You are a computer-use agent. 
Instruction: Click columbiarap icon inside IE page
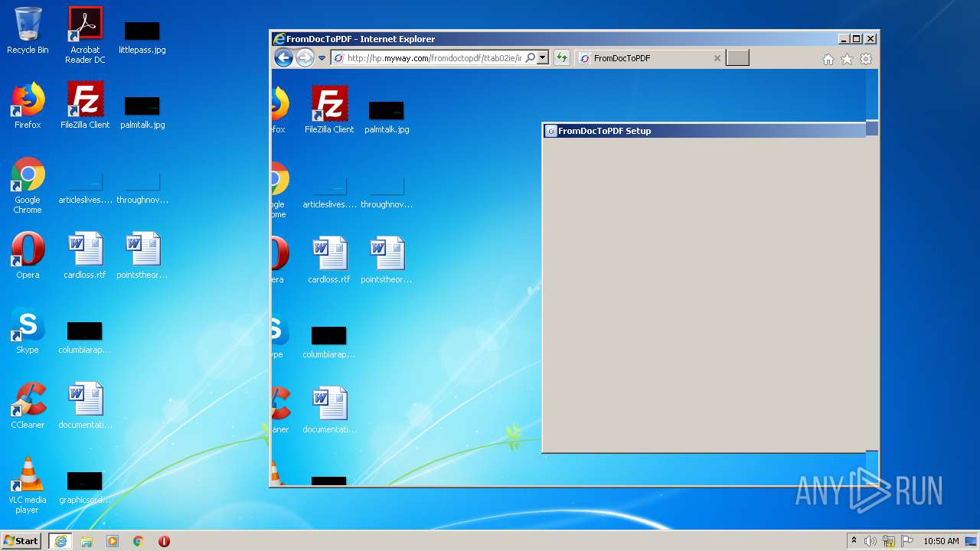pos(329,342)
